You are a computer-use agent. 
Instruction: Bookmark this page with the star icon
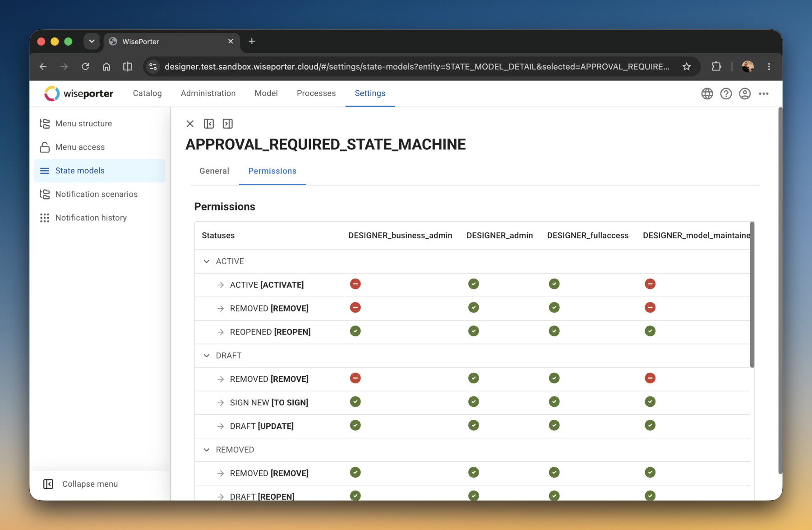point(687,67)
